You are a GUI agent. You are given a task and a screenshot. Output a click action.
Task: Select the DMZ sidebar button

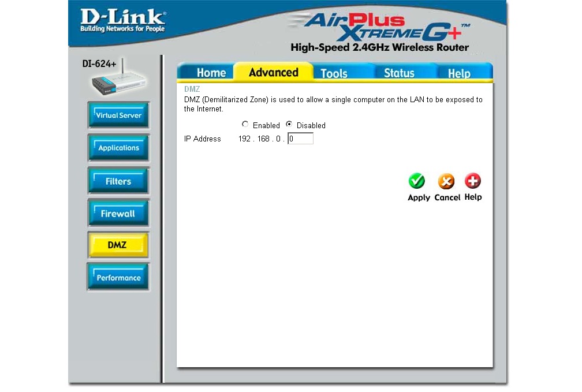(118, 245)
